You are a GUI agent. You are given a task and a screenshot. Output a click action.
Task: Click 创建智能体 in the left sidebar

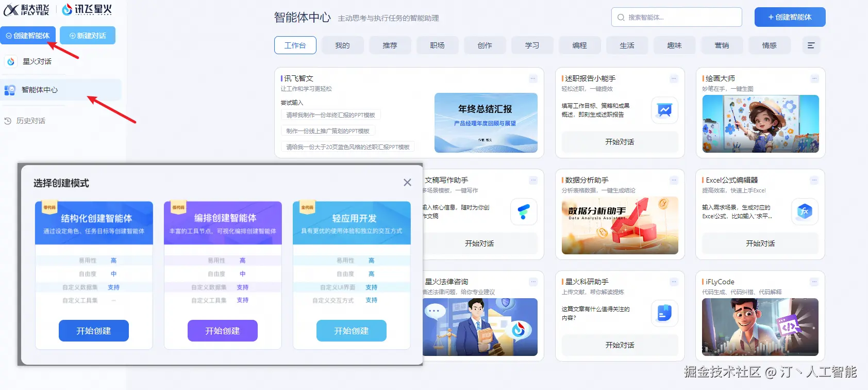[28, 36]
